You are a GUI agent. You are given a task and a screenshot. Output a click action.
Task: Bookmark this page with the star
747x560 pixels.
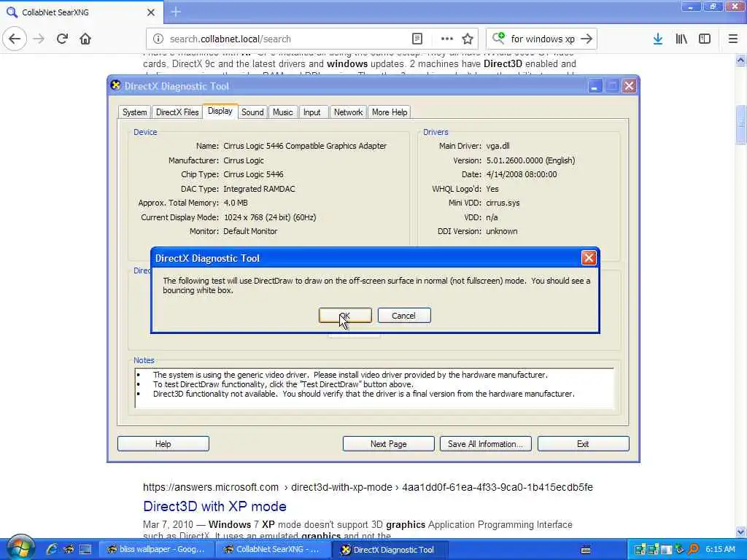click(x=468, y=39)
